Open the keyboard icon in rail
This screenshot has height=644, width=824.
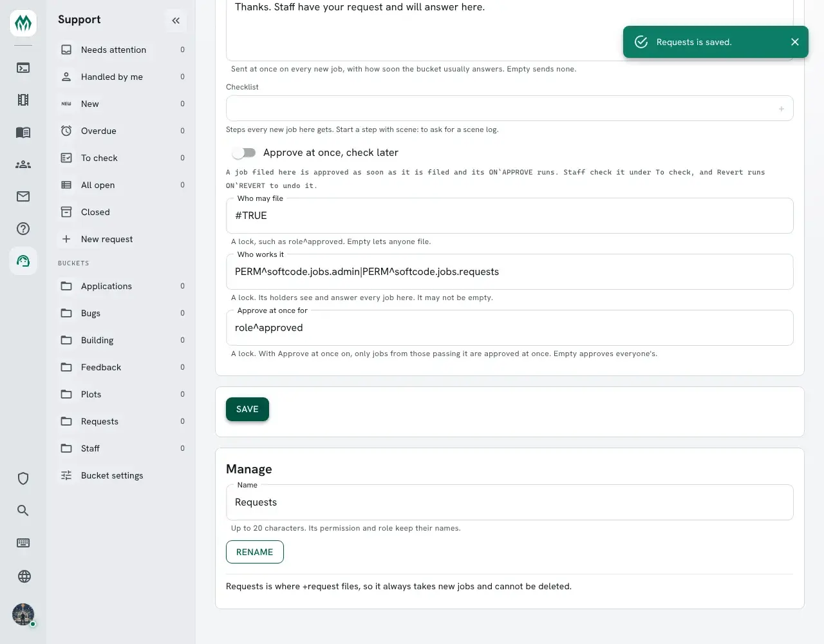click(23, 543)
